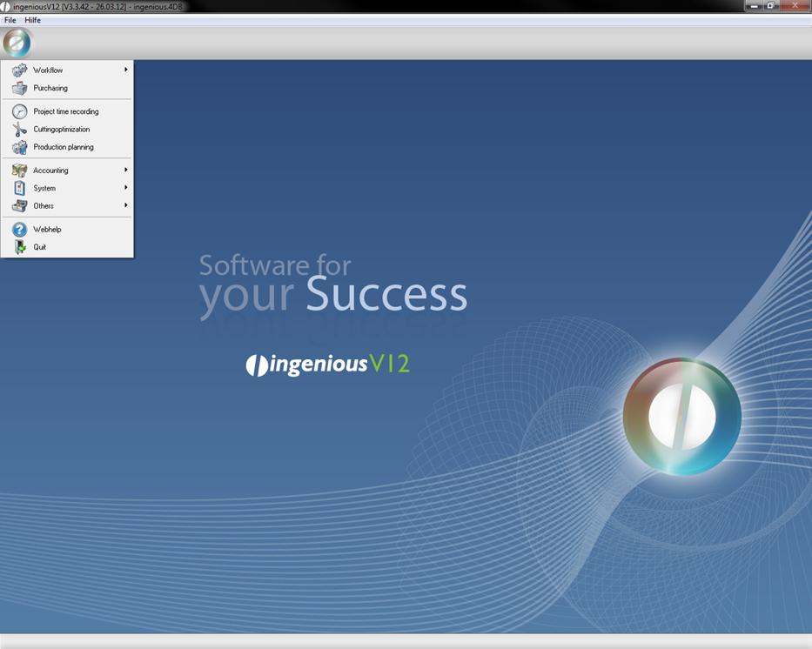This screenshot has width=812, height=649.
Task: Minimize the ingeniousV12 window
Action: tap(754, 6)
